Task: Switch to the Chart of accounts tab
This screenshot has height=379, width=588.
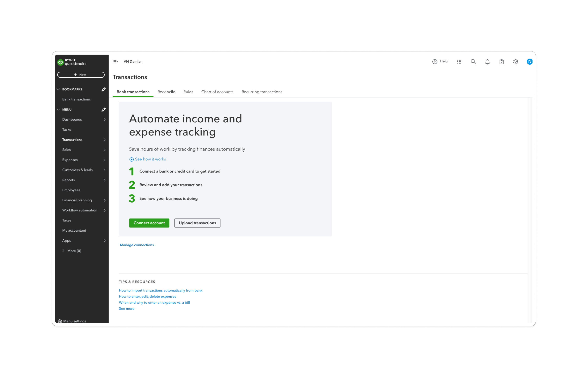Action: pyautogui.click(x=217, y=92)
